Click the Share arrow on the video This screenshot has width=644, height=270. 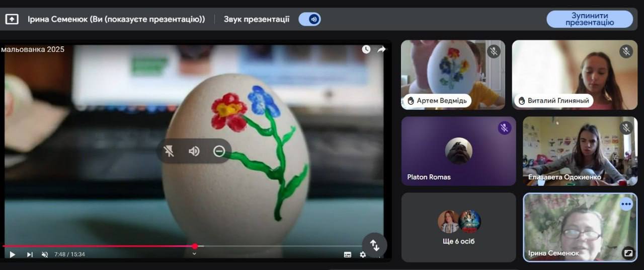(381, 49)
